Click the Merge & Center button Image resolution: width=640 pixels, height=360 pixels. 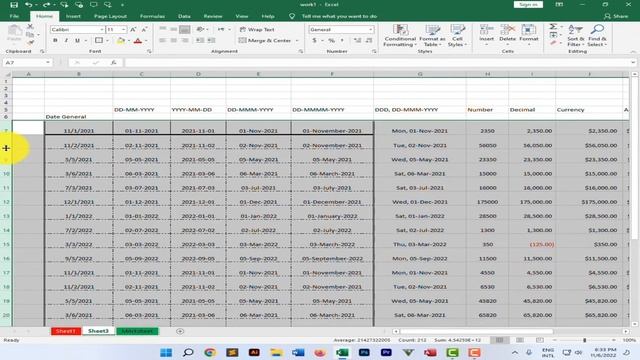[x=265, y=40]
